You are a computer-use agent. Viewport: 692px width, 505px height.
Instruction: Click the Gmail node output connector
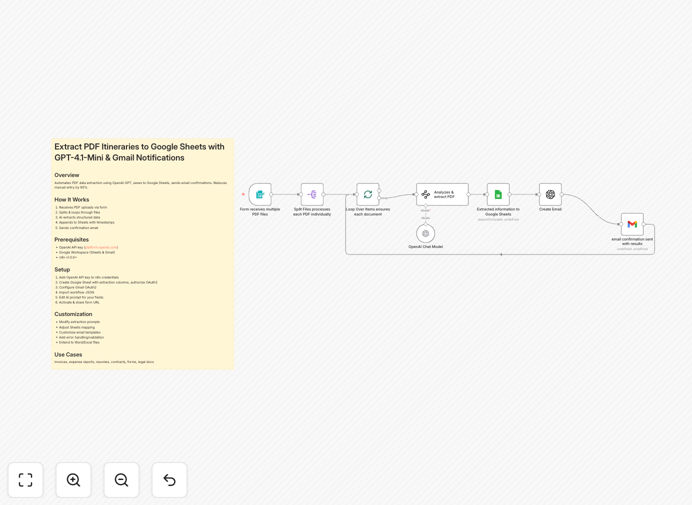pyautogui.click(x=643, y=224)
